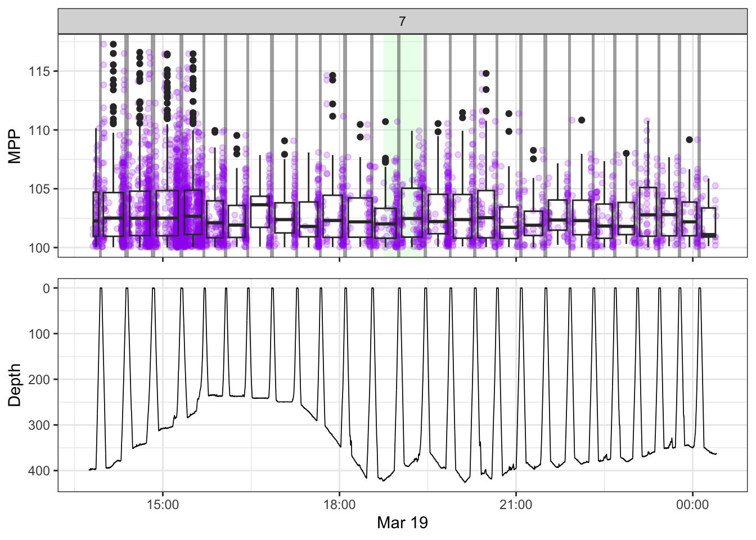The width and height of the screenshot is (756, 540).
Task: Click the "MPP" y-axis title
Action: pos(15,146)
